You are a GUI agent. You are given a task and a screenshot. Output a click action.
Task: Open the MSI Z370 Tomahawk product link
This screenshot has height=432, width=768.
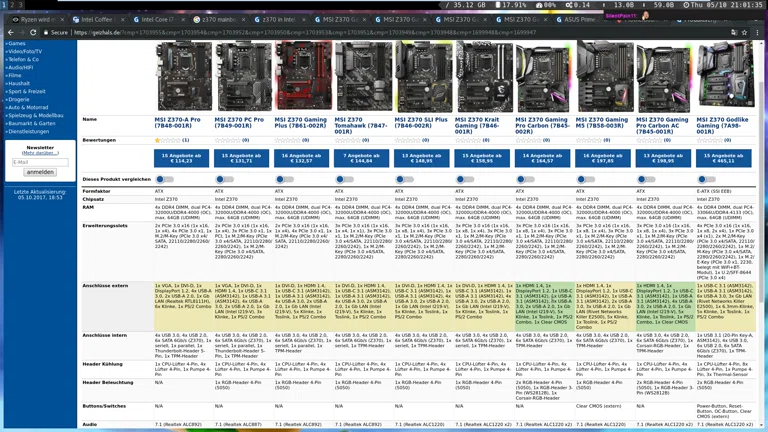[x=360, y=125]
